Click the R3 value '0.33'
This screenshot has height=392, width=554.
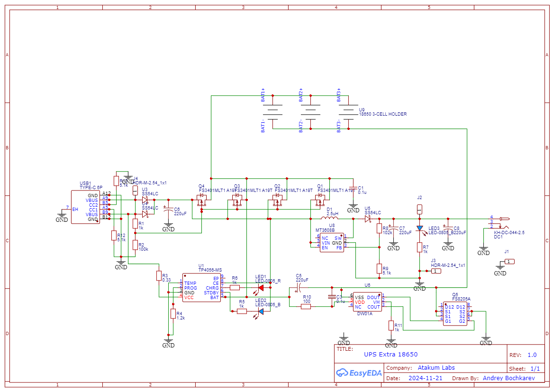pos(166,280)
